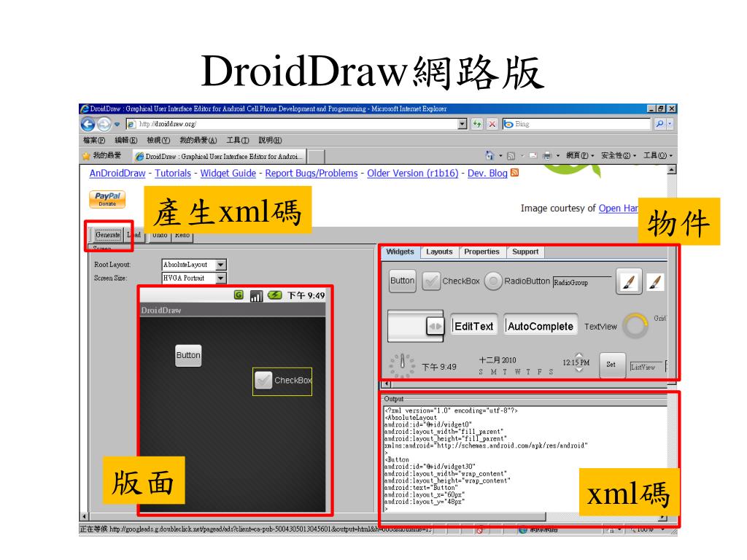
Task: Refresh the page with the green arrows icon
Action: pos(477,124)
